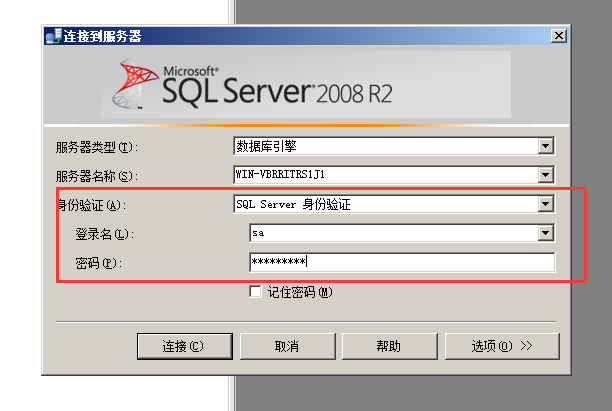Image resolution: width=612 pixels, height=411 pixels.
Task: Click the 取消 (Cancel) button
Action: coord(287,346)
